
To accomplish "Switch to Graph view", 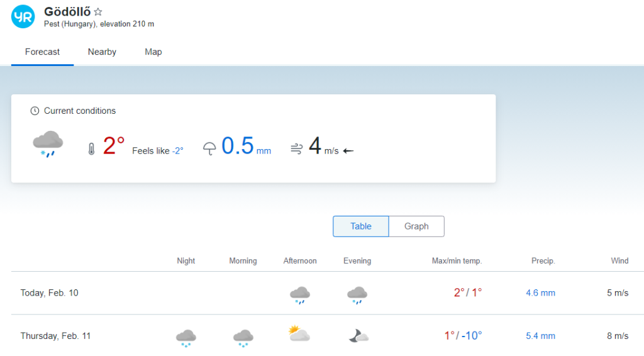I will click(x=416, y=226).
